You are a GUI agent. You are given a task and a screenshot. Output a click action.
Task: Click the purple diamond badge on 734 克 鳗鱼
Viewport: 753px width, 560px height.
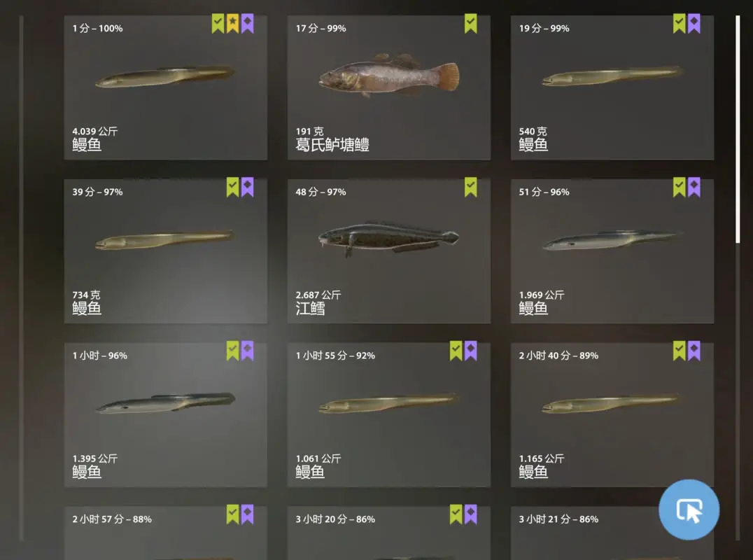click(x=247, y=188)
